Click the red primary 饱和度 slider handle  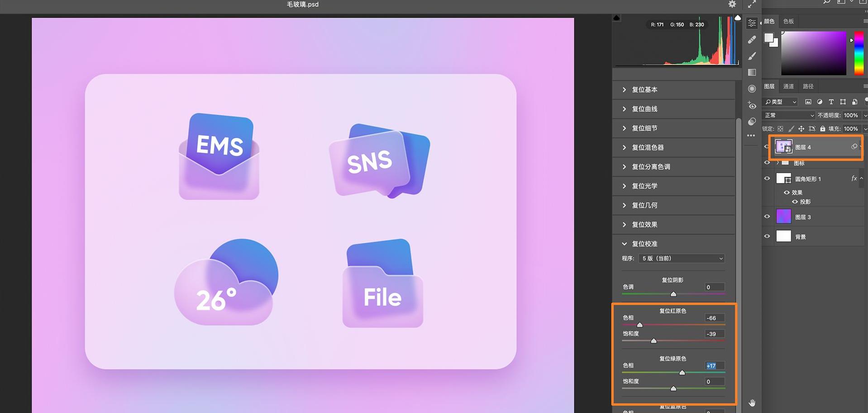(653, 341)
